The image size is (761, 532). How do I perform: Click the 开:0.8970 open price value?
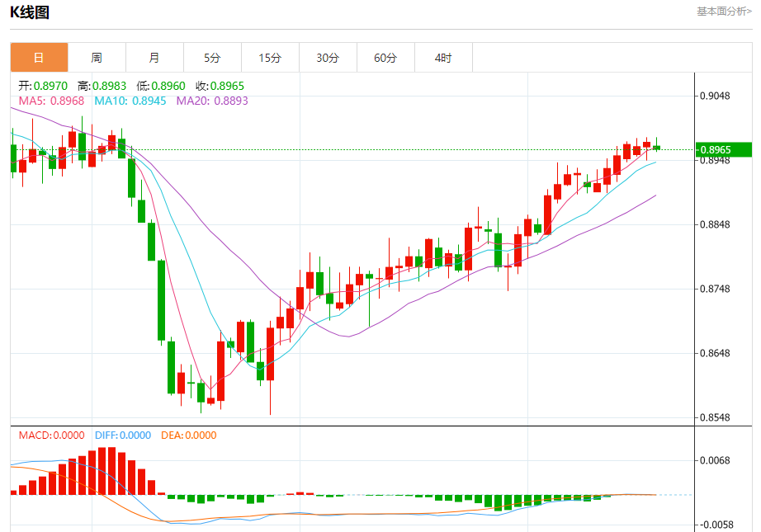[43, 86]
